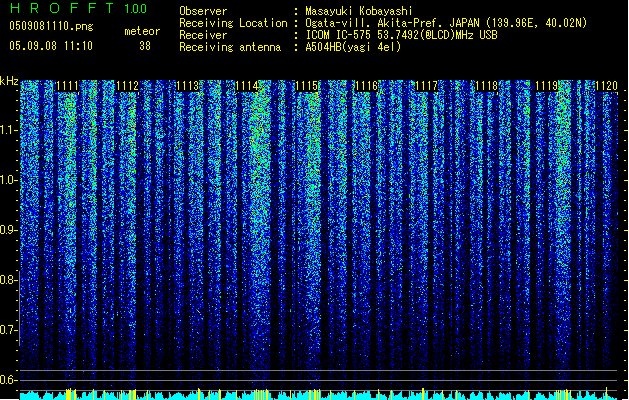Click the 1119 time marker

pos(546,86)
